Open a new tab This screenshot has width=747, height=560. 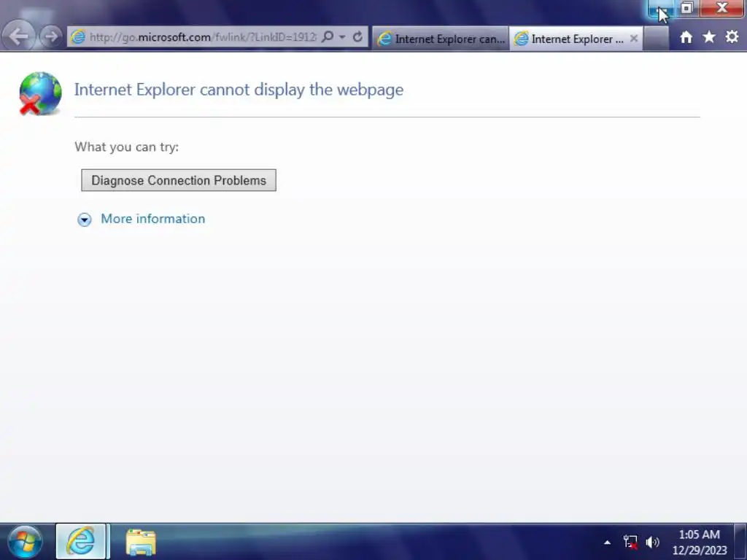tap(657, 39)
